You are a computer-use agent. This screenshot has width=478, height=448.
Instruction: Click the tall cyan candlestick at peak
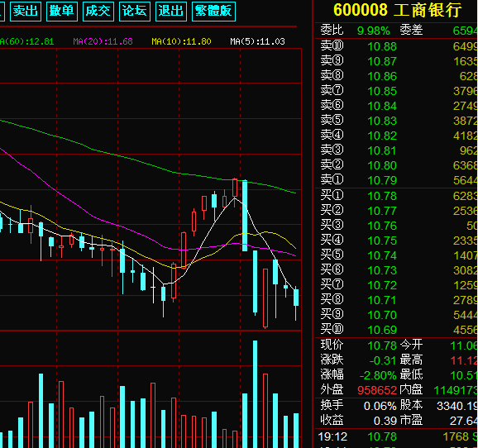245,216
